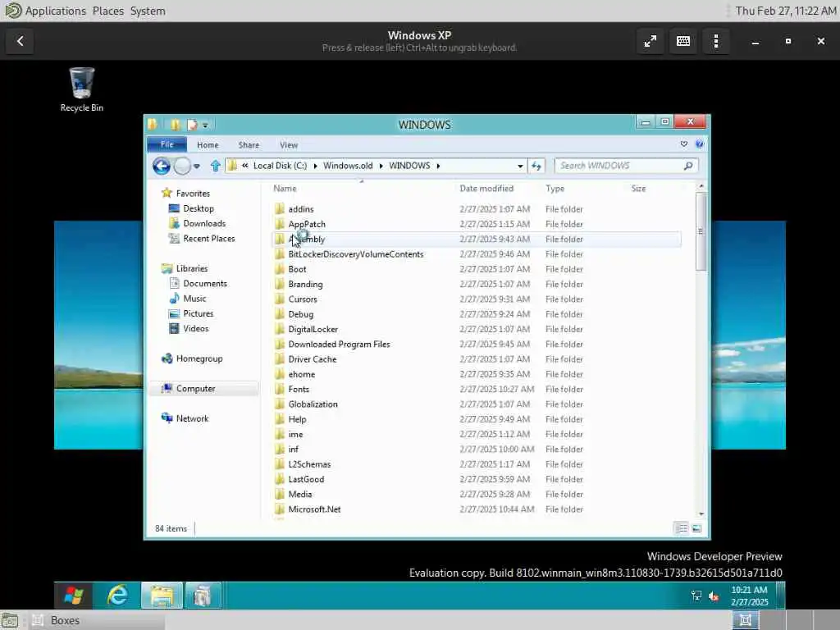Click the network tray icon

tap(696, 596)
